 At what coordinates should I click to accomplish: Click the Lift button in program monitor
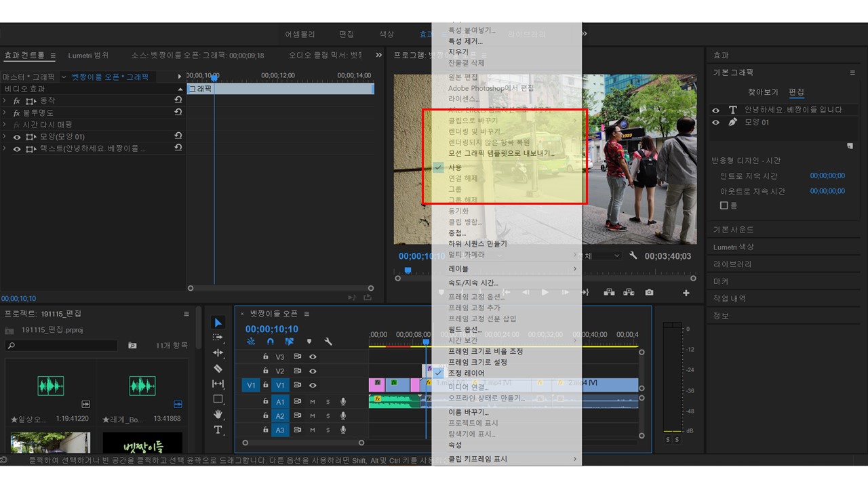pyautogui.click(x=609, y=292)
